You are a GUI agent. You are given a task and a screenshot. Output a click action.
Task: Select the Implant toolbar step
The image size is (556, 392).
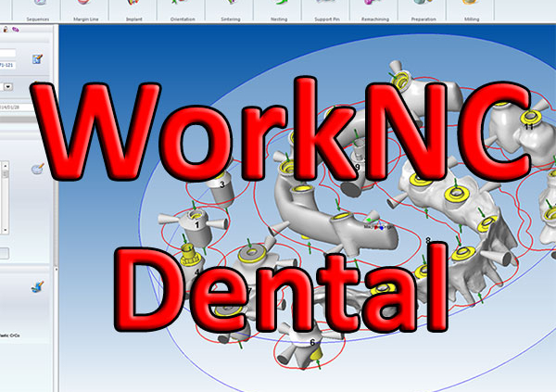tap(134, 10)
